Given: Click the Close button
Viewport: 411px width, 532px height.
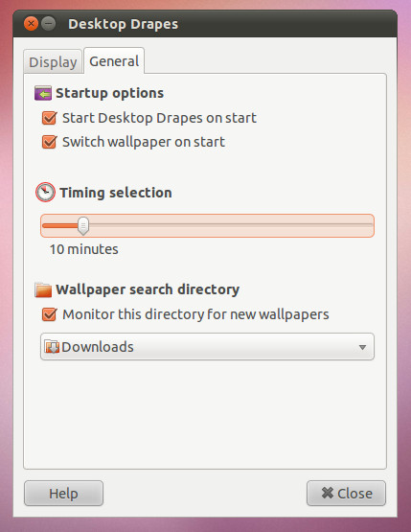Looking at the screenshot, I should pos(346,494).
